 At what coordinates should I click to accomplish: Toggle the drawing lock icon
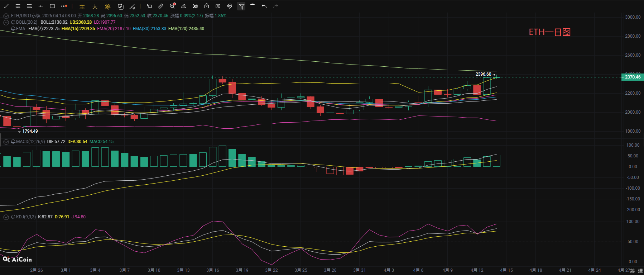point(207,6)
